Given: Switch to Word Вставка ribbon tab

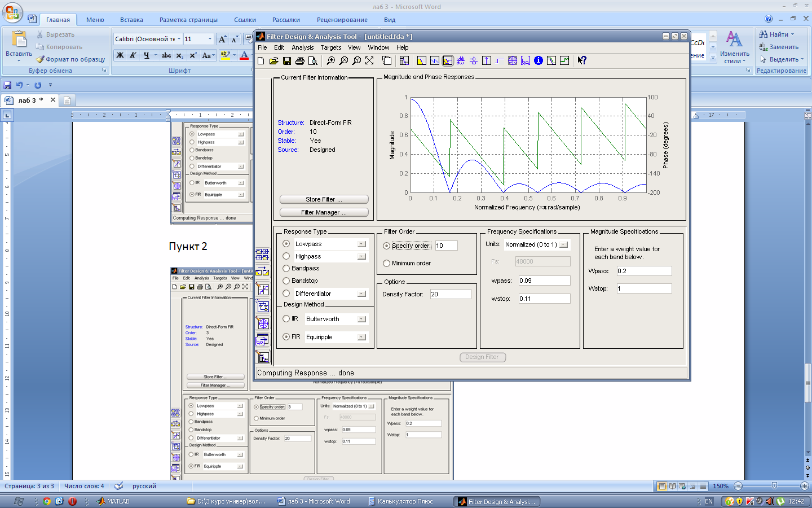Looking at the screenshot, I should tap(131, 20).
